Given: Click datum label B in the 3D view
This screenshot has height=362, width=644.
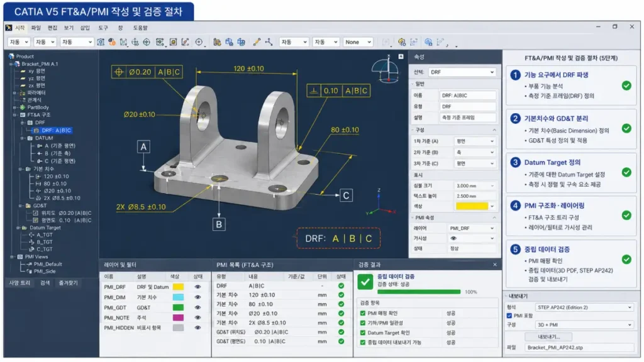Looking at the screenshot, I should click(219, 224).
